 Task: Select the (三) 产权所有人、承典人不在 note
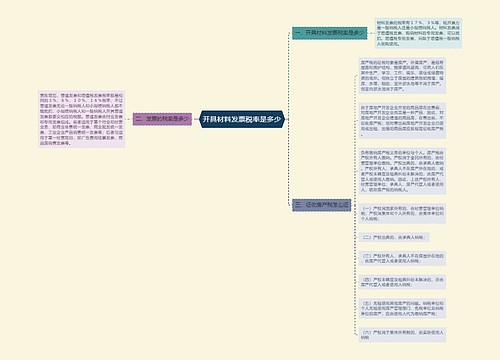point(402,258)
